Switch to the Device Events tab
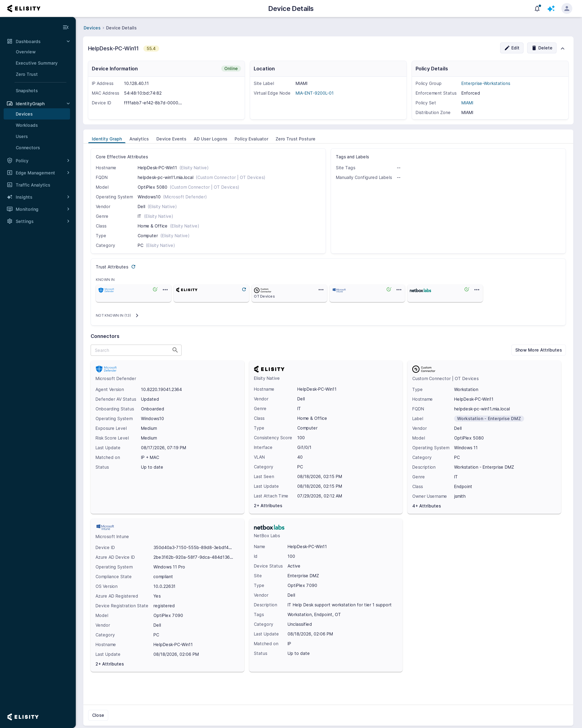Screen dimensions: 582x728 coord(171,139)
